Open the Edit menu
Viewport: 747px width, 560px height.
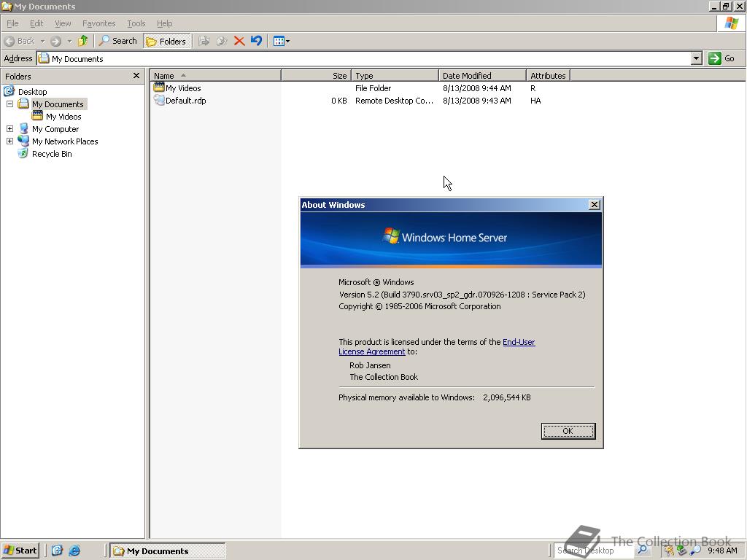pyautogui.click(x=36, y=23)
